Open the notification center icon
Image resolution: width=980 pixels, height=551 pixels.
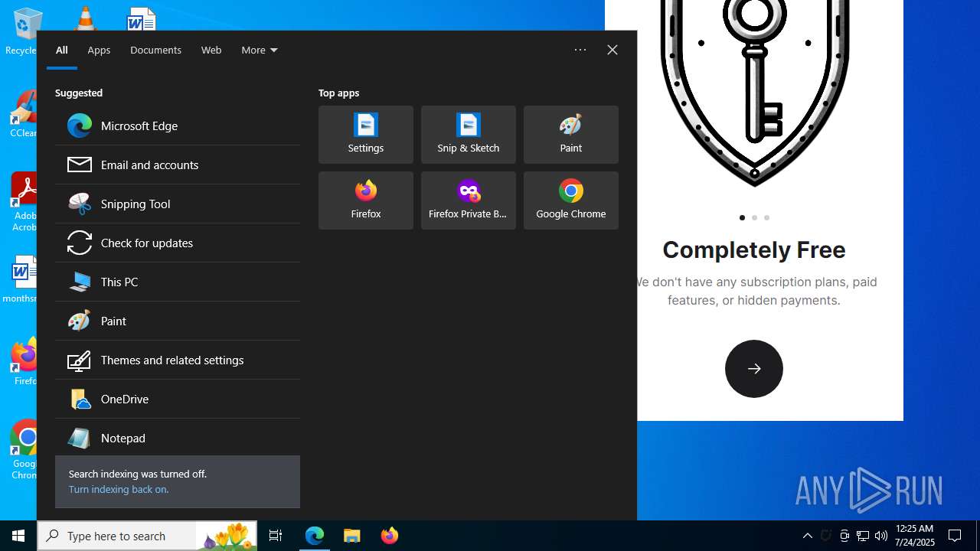(955, 536)
